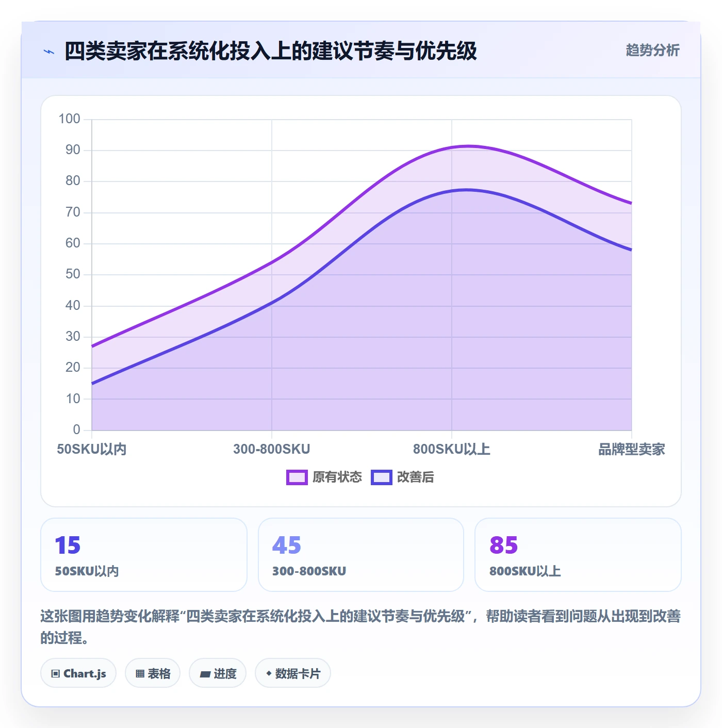722x728 pixels.
Task: Click the 800SKU以上 x-axis label
Action: tap(452, 449)
